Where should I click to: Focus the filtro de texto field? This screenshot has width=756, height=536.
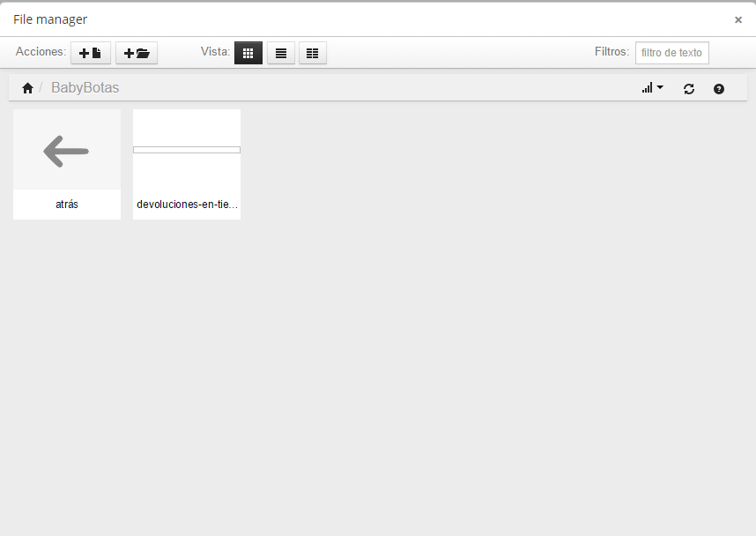tap(672, 53)
